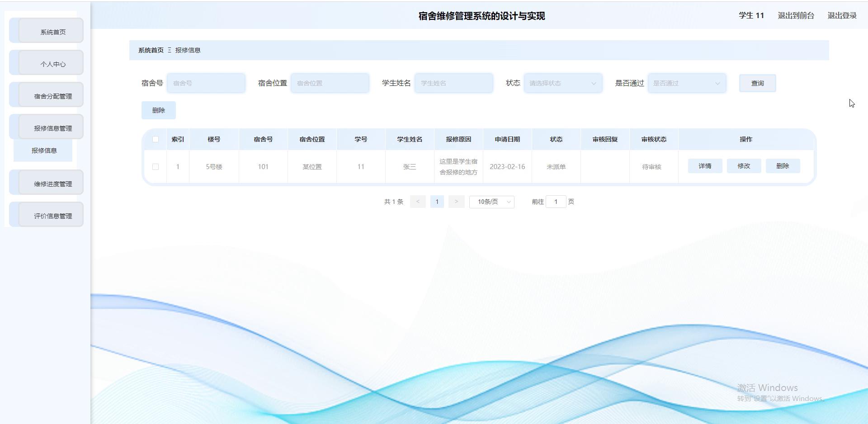Click the 审核状态 column header
Image resolution: width=868 pixels, height=424 pixels.
(654, 139)
